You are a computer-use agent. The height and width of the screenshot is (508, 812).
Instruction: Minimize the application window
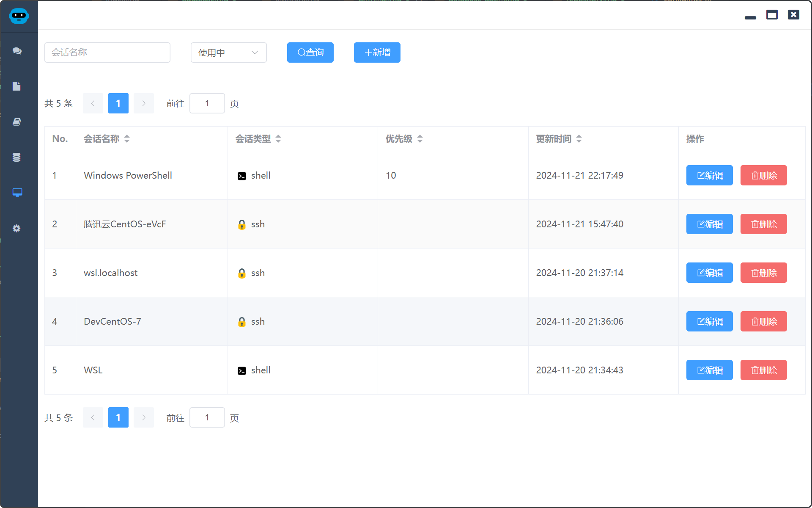(750, 17)
